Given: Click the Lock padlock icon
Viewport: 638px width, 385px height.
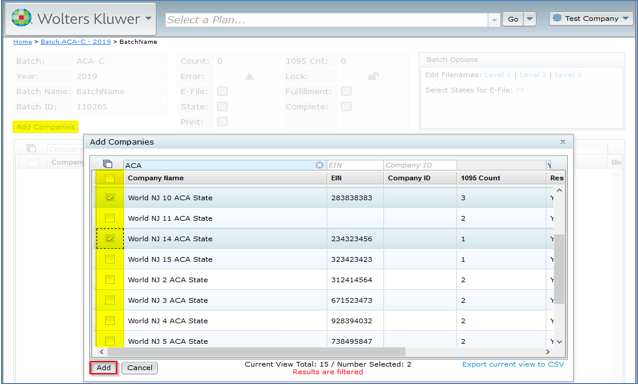Looking at the screenshot, I should point(373,76).
